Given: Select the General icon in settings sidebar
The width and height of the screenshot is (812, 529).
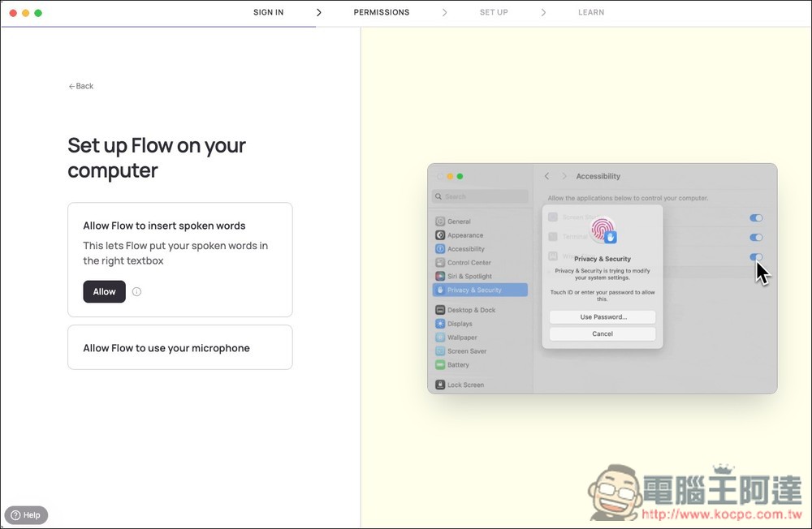Looking at the screenshot, I should tap(440, 221).
